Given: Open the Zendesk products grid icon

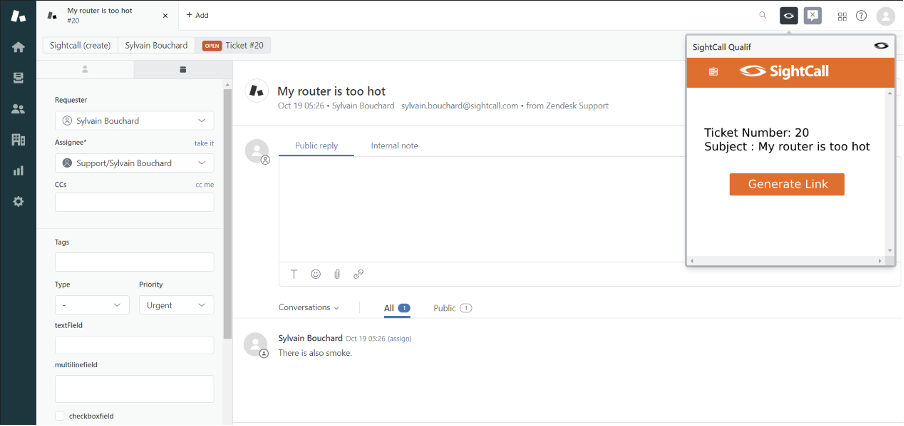Looking at the screenshot, I should [842, 16].
